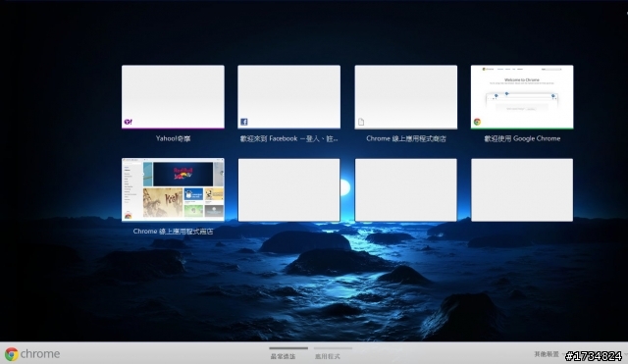The height and width of the screenshot is (364, 628).
Task: Click the Yahoo!奇摩 title text
Action: click(x=173, y=138)
